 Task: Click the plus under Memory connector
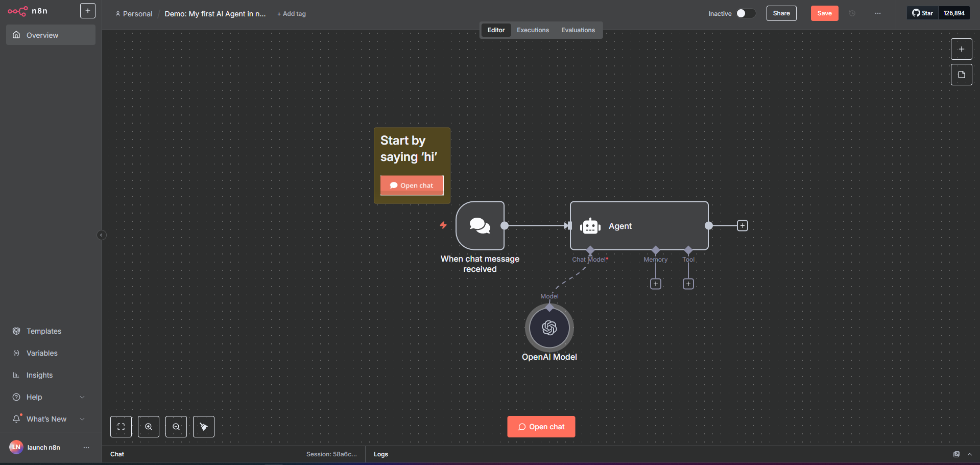click(x=656, y=284)
